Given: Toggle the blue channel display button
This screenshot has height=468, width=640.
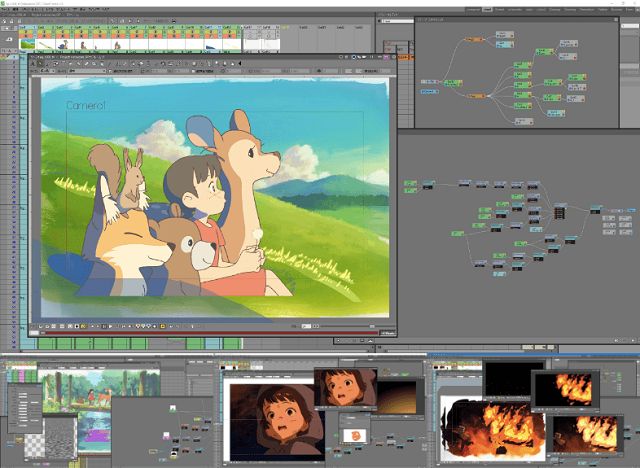Looking at the screenshot, I should [149, 326].
